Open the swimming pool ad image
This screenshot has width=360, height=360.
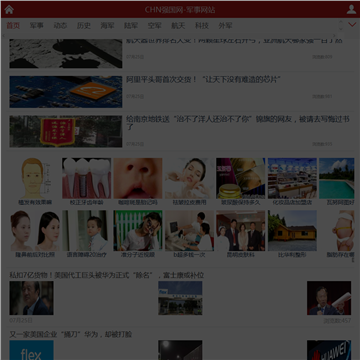pos(337,178)
